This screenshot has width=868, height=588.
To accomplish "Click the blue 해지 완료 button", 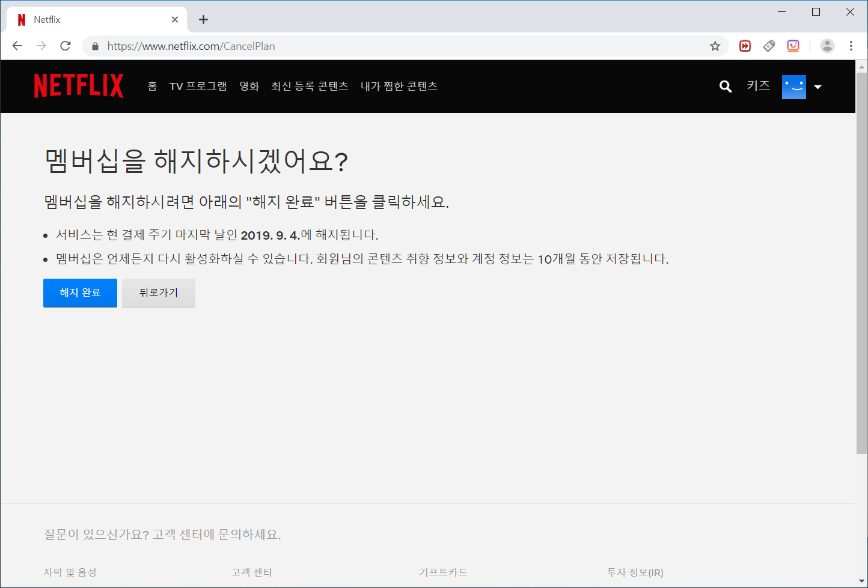I will point(80,293).
